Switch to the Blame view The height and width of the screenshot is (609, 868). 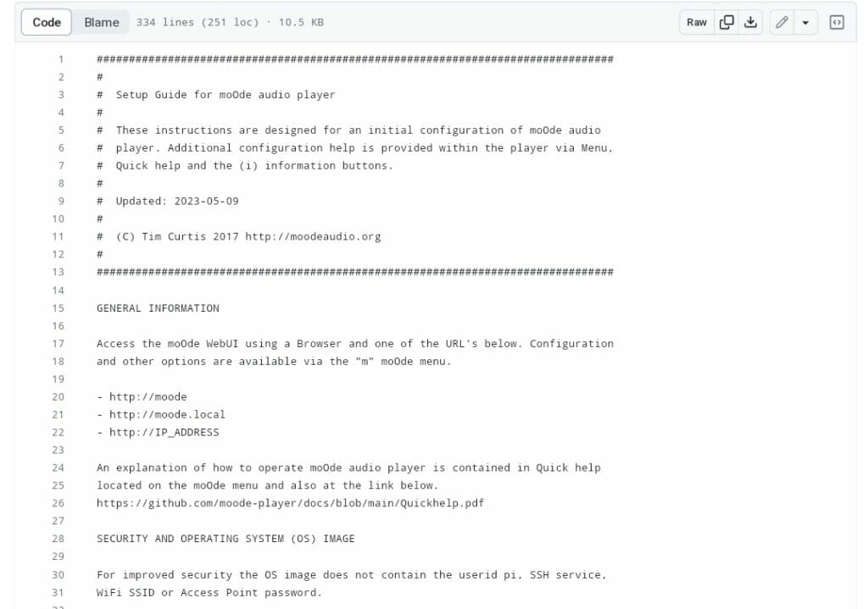[102, 22]
